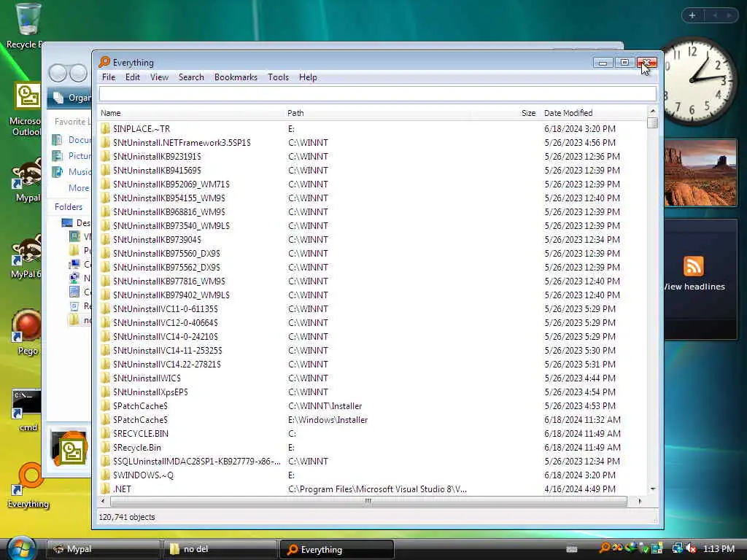
Task: Click the Back button in Explorer window
Action: pos(58,73)
